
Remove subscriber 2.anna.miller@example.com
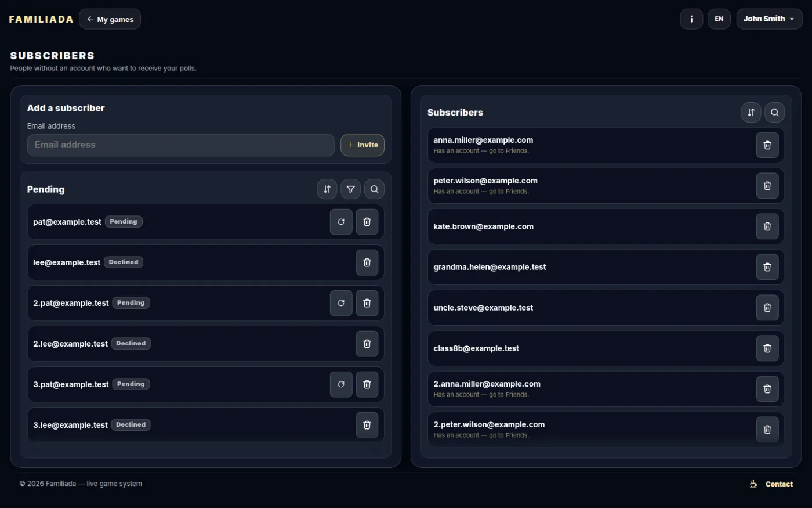(767, 389)
